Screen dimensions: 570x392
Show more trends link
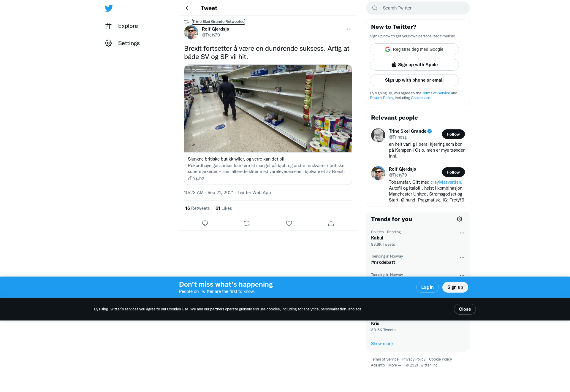point(382,344)
